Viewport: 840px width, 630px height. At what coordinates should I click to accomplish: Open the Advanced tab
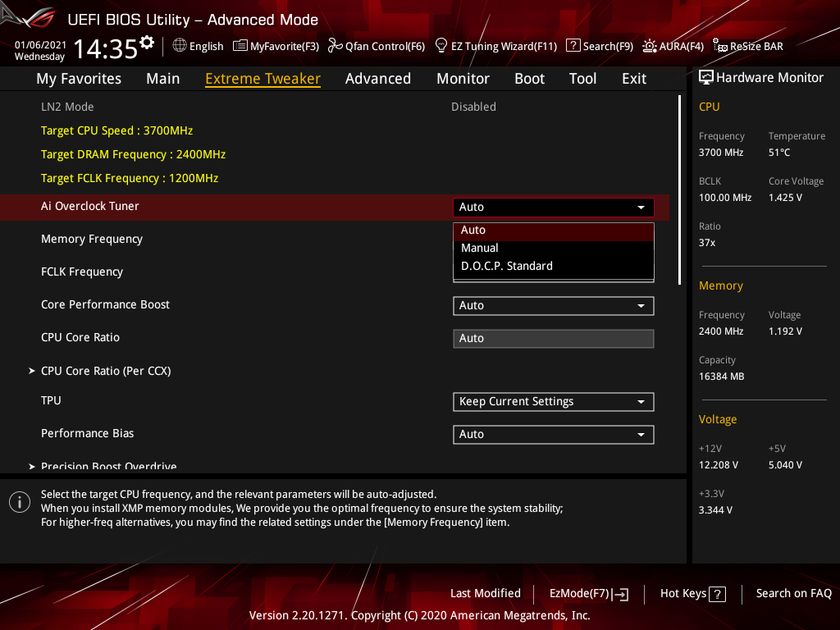(x=377, y=79)
